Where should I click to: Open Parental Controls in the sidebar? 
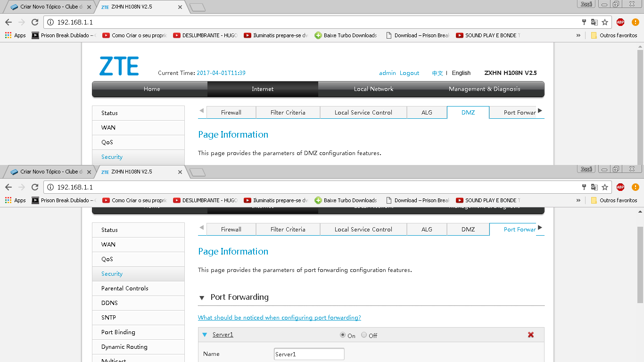coord(139,288)
